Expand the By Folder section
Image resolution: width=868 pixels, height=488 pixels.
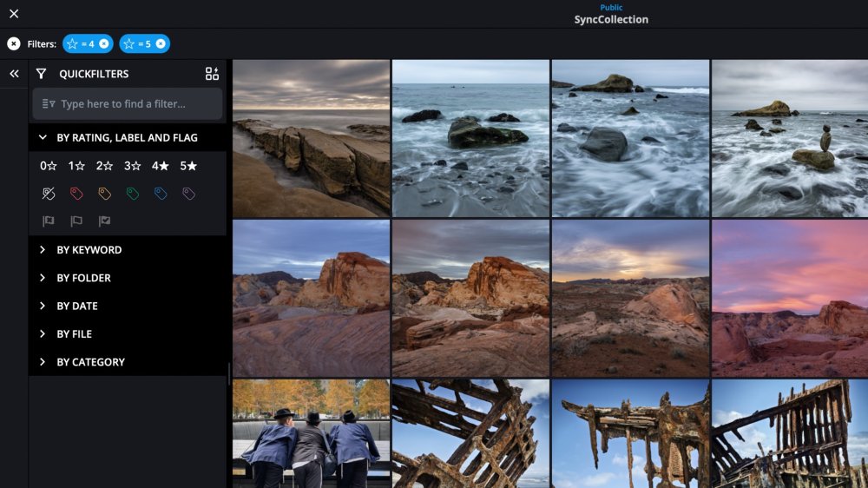coord(128,278)
